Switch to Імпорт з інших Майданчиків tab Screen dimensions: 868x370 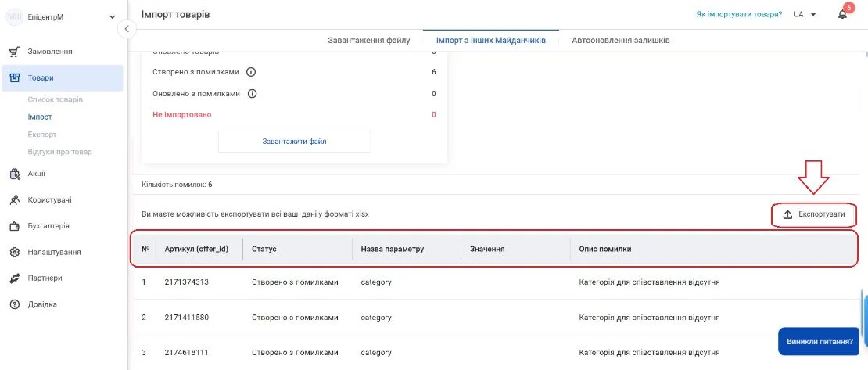(491, 41)
